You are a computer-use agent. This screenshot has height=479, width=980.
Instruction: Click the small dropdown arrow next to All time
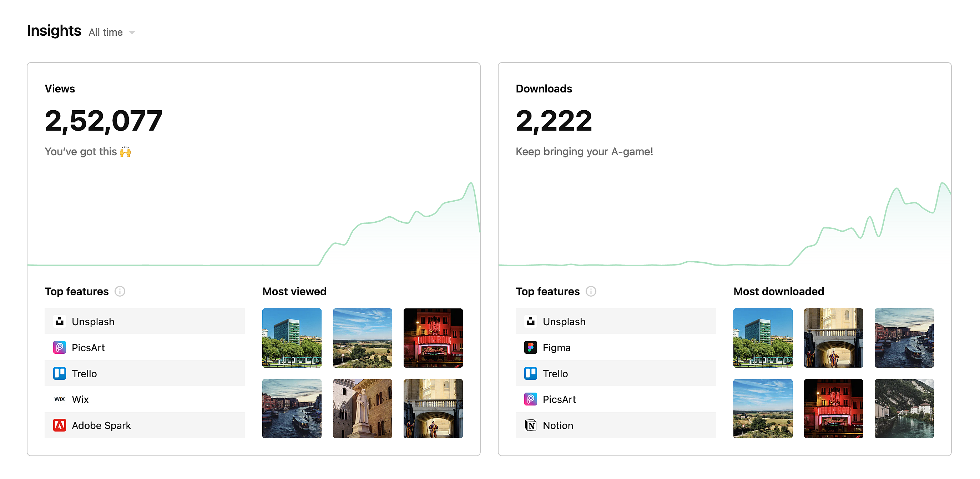(132, 33)
